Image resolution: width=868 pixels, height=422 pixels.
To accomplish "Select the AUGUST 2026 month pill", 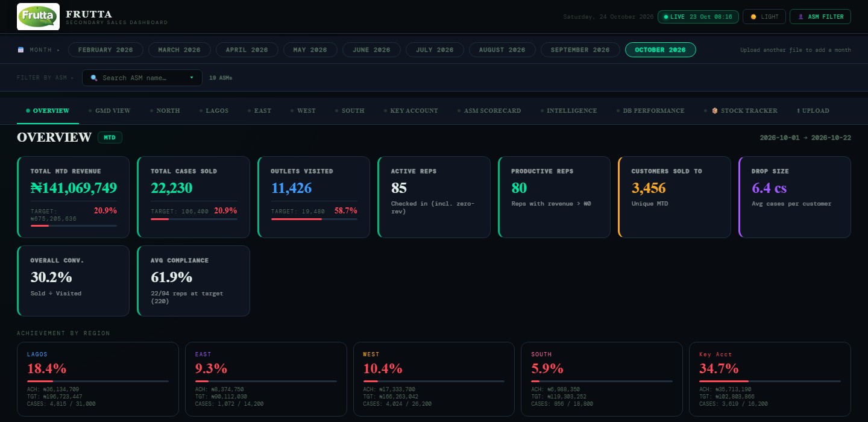I will [x=502, y=50].
